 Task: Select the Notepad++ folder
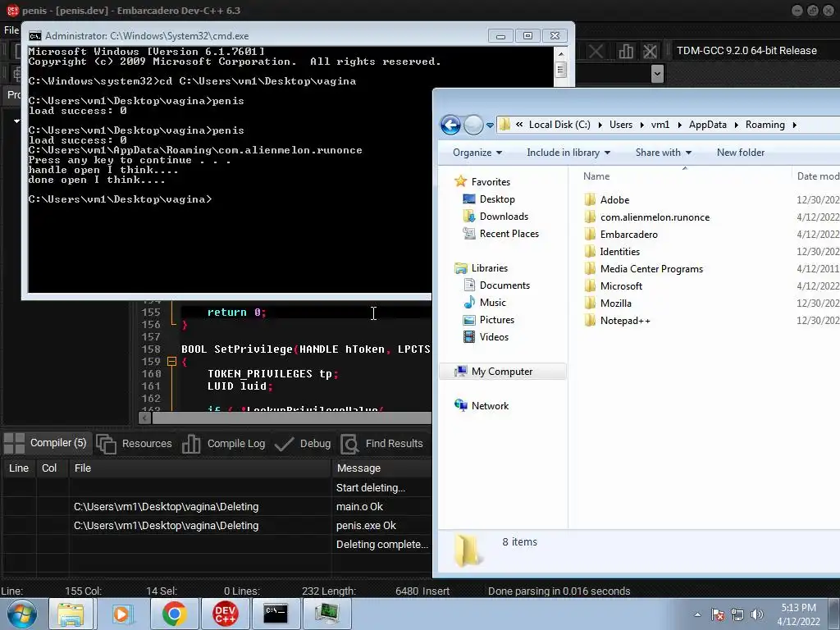[x=624, y=321]
